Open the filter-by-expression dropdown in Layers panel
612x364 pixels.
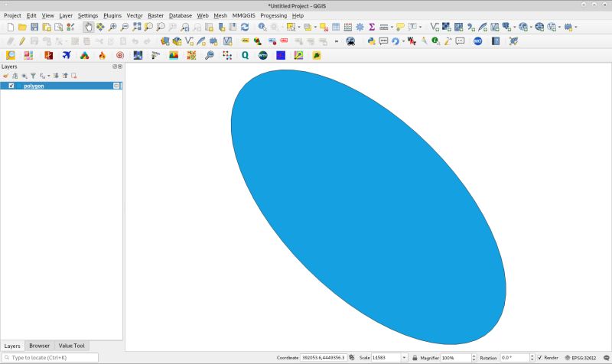pos(48,76)
